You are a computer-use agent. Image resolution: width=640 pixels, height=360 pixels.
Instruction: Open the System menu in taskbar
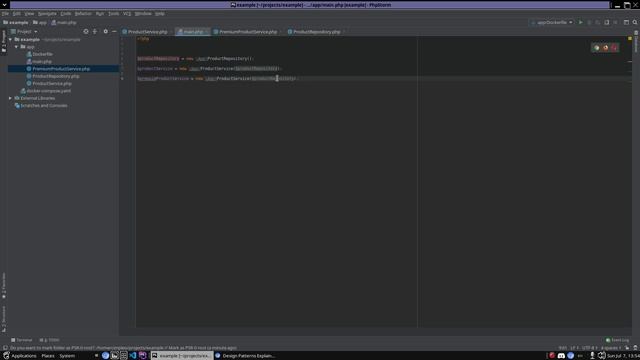pyautogui.click(x=67, y=356)
